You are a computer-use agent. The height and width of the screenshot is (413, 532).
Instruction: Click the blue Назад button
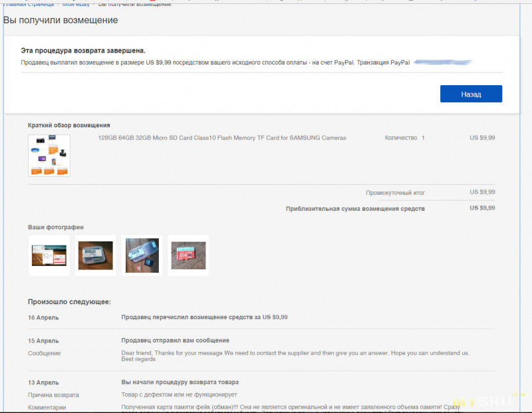tap(471, 94)
